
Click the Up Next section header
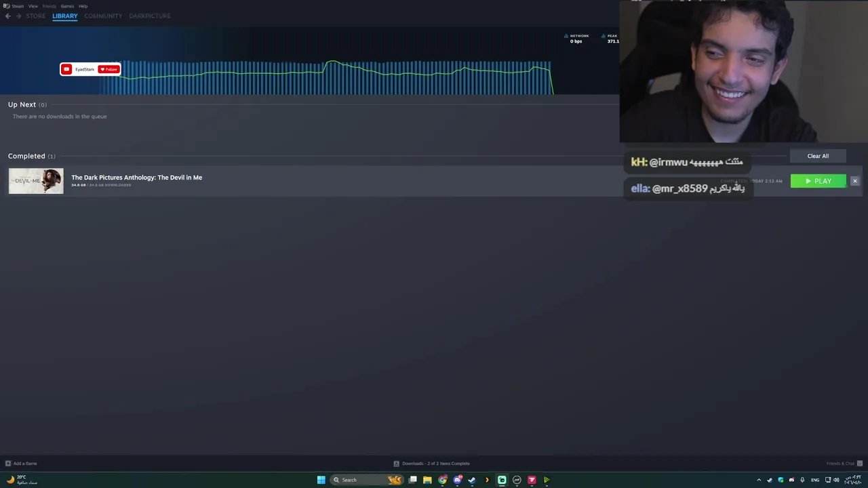coord(27,104)
